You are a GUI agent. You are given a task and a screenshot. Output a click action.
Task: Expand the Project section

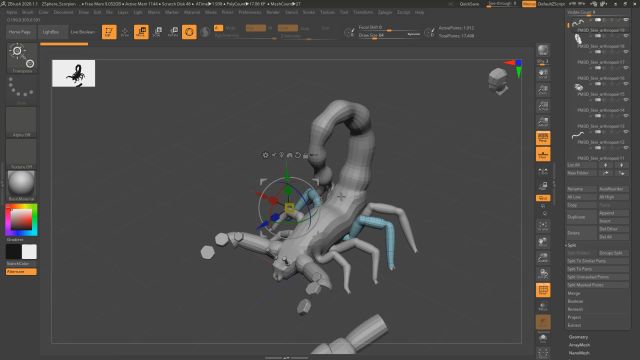click(574, 317)
